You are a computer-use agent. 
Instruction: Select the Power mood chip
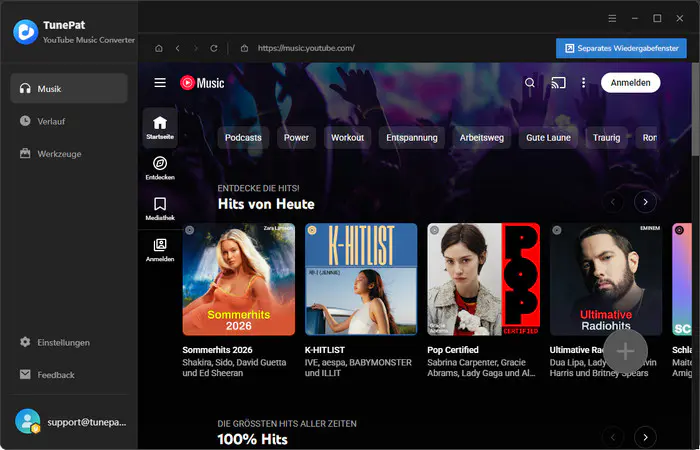click(x=296, y=138)
